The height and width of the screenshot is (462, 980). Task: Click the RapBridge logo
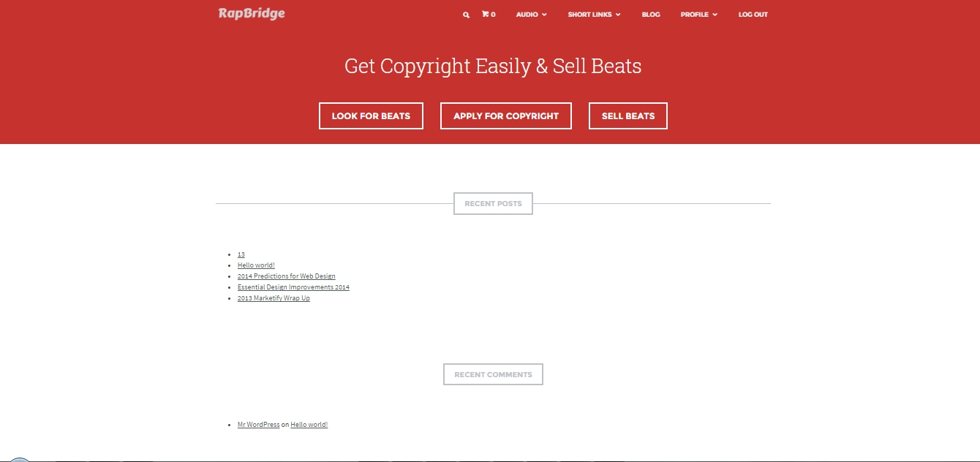tap(252, 13)
